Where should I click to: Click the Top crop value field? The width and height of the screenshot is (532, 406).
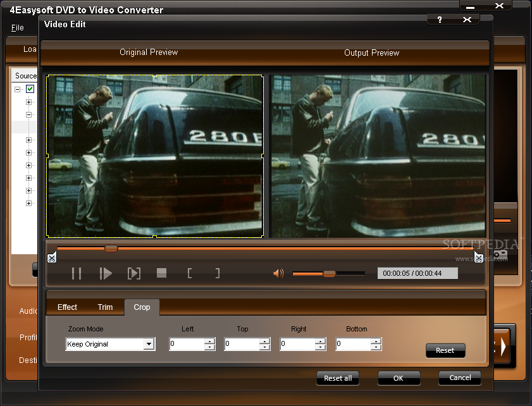pos(242,344)
